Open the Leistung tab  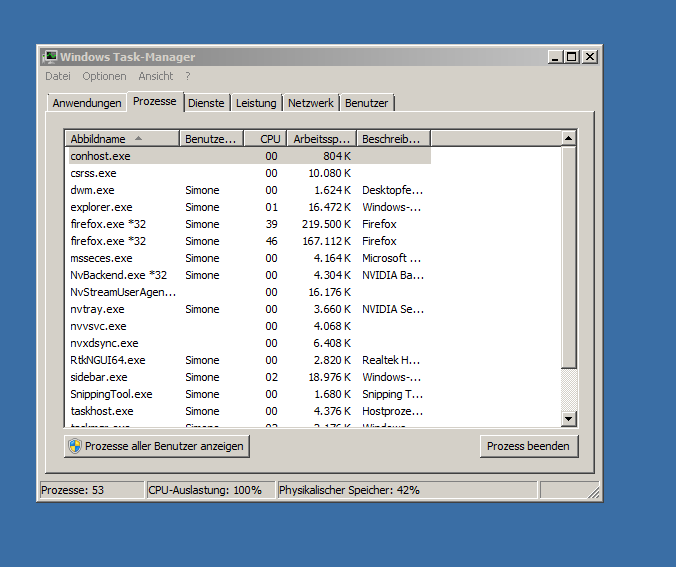256,103
